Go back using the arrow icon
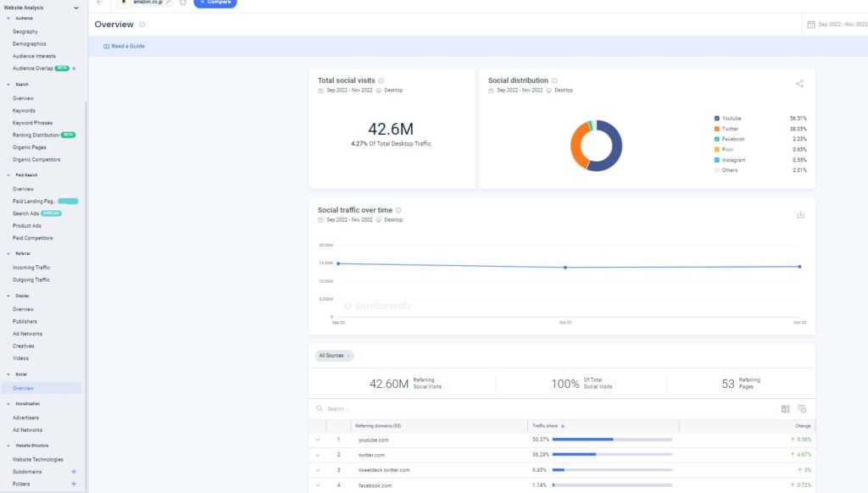Image resolution: width=868 pixels, height=493 pixels. click(100, 3)
